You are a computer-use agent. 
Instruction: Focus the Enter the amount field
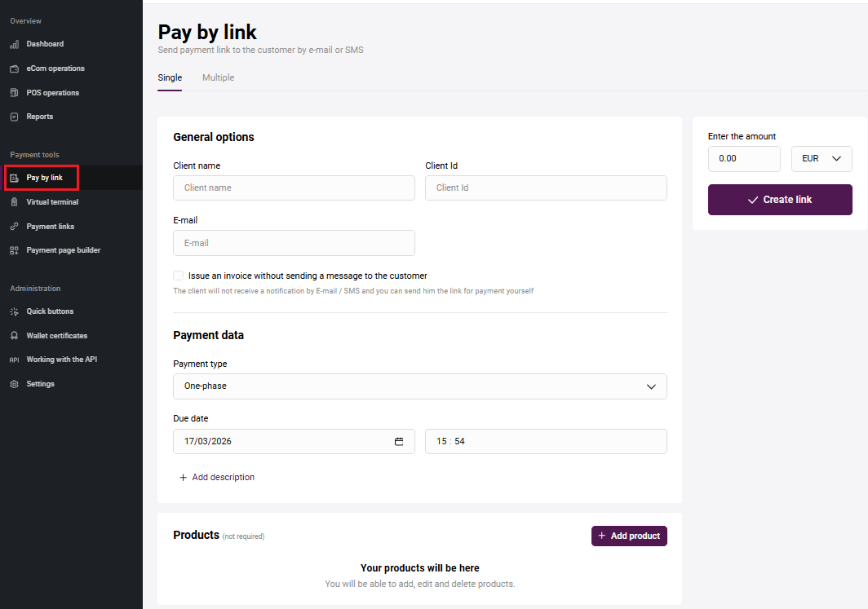tap(744, 159)
